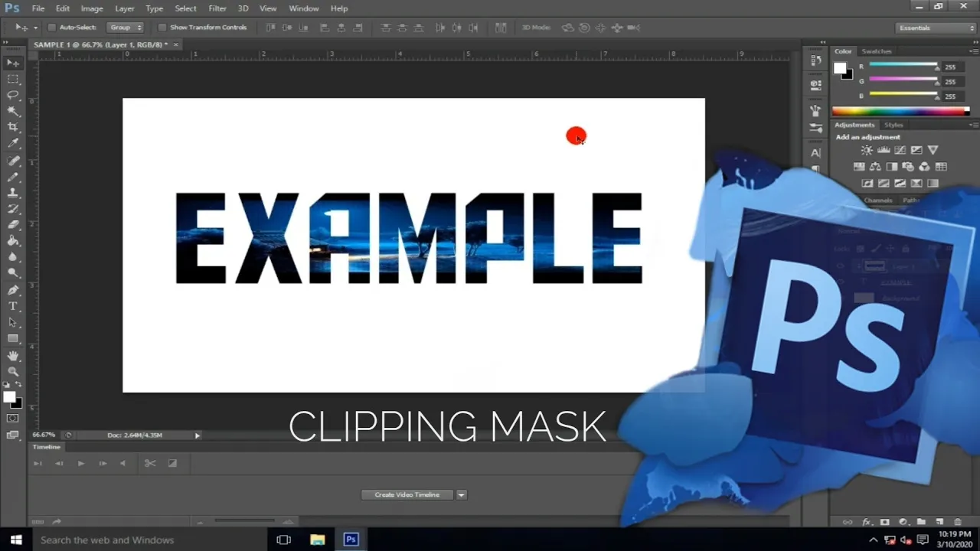Open the Essentials workspace dropdown
Image resolution: width=980 pixels, height=551 pixels.
click(936, 28)
